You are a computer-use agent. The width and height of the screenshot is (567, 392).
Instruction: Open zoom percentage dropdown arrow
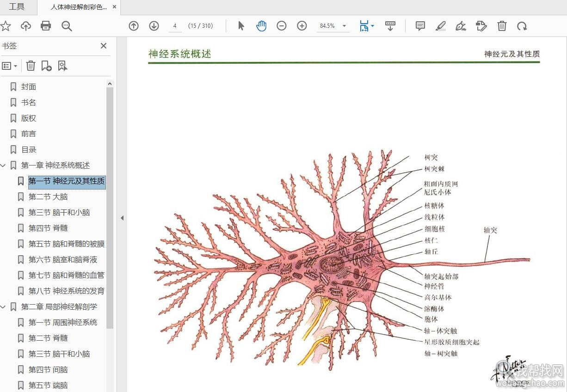coord(344,26)
